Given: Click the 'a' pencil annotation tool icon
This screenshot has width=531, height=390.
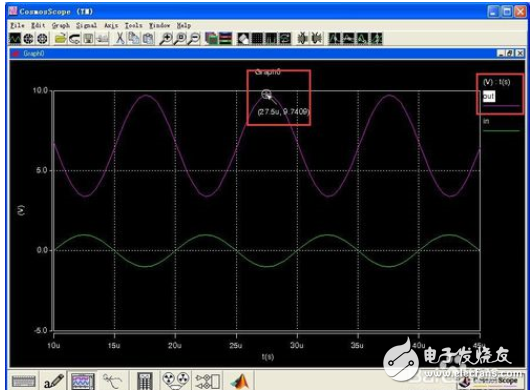Looking at the screenshot, I should point(54,382).
